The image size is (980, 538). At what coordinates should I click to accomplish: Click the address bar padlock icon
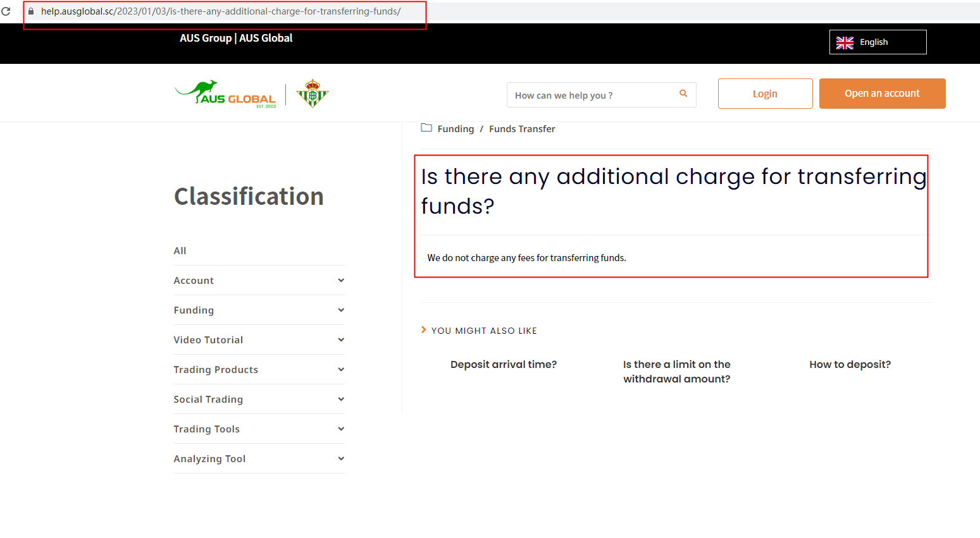tap(31, 11)
